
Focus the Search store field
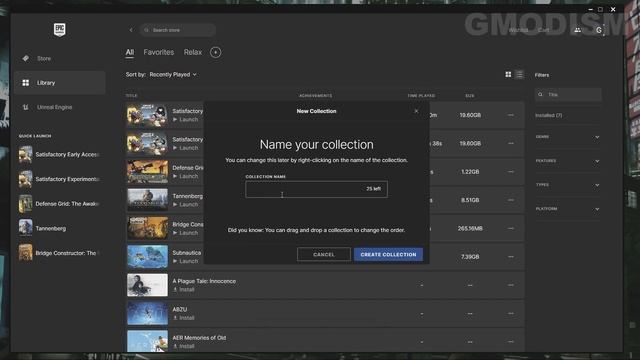point(178,30)
